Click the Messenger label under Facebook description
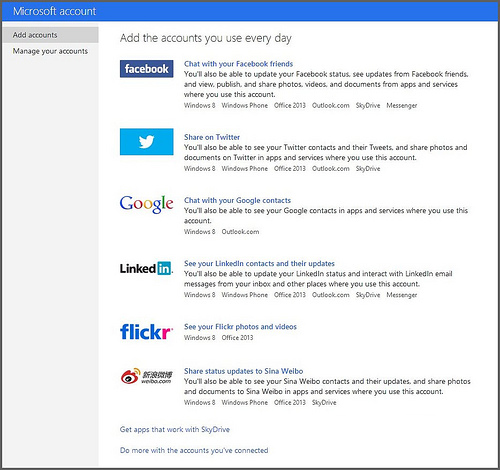Image resolution: width=500 pixels, height=470 pixels. (402, 105)
